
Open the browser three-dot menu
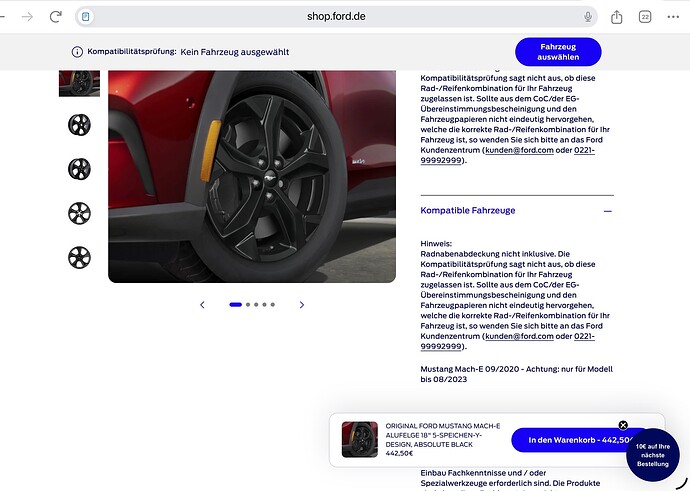673,17
